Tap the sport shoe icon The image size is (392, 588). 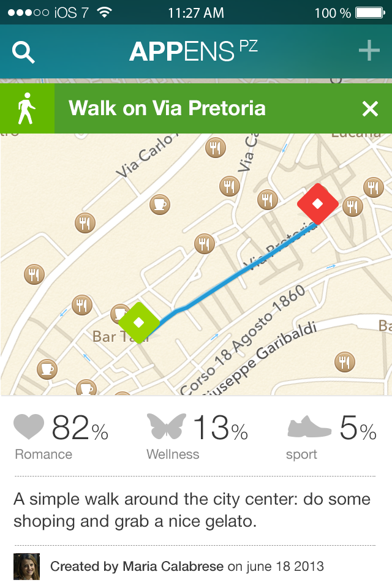tap(309, 427)
